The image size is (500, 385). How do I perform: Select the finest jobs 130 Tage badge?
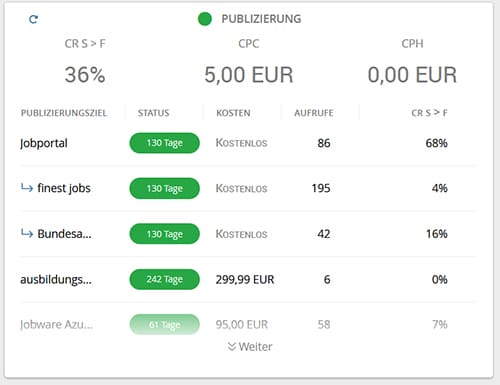coord(165,188)
